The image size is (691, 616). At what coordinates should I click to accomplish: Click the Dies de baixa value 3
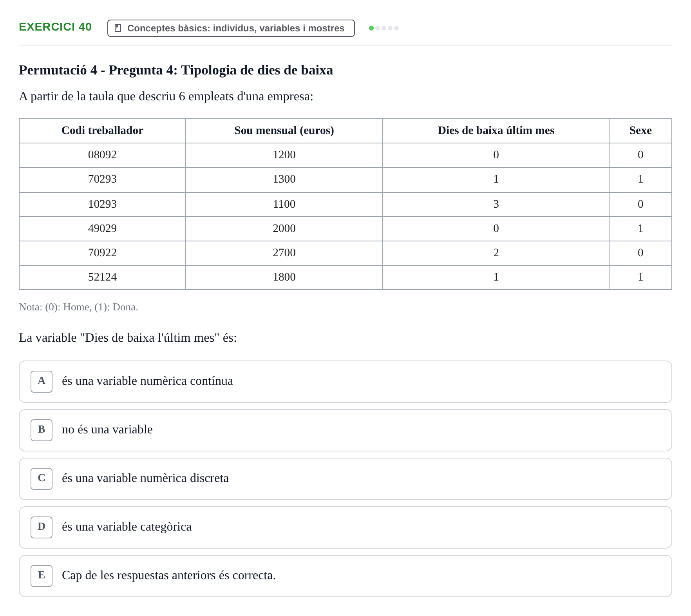click(x=496, y=205)
